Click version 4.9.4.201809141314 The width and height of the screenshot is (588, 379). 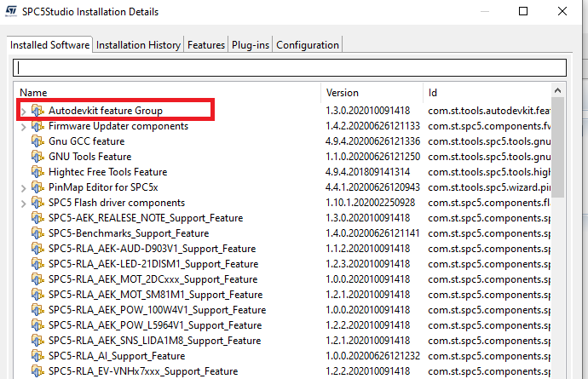click(368, 172)
